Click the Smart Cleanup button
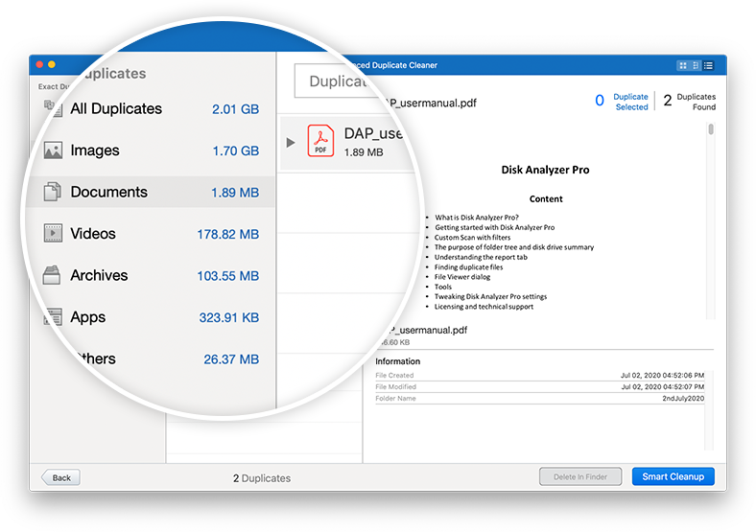This screenshot has width=756, height=532. tap(673, 476)
